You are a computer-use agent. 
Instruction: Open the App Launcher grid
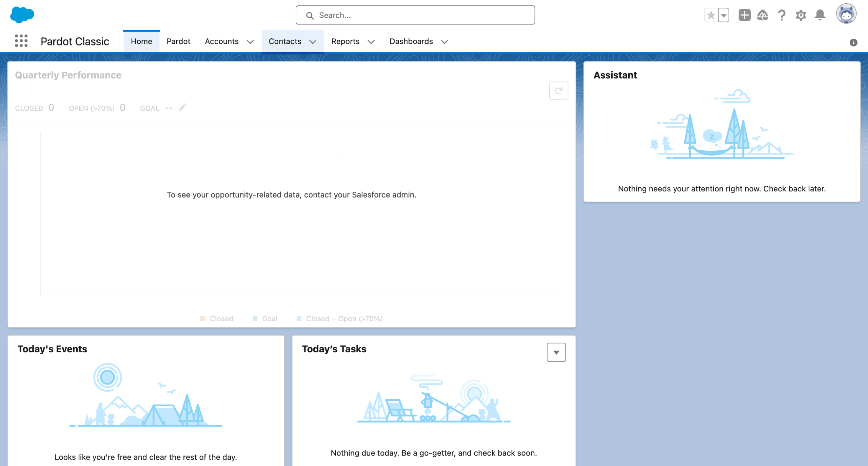[21, 41]
